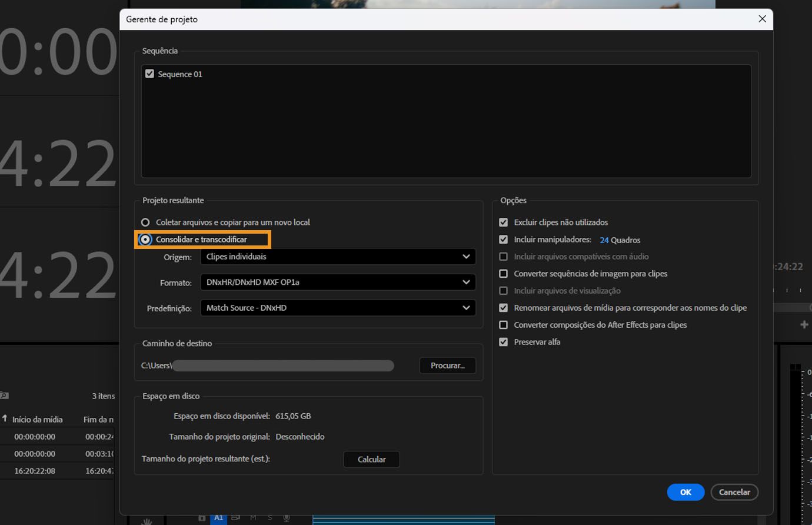The image size is (812, 525).
Task: Click the search bin icon above the project list
Action: 4,396
